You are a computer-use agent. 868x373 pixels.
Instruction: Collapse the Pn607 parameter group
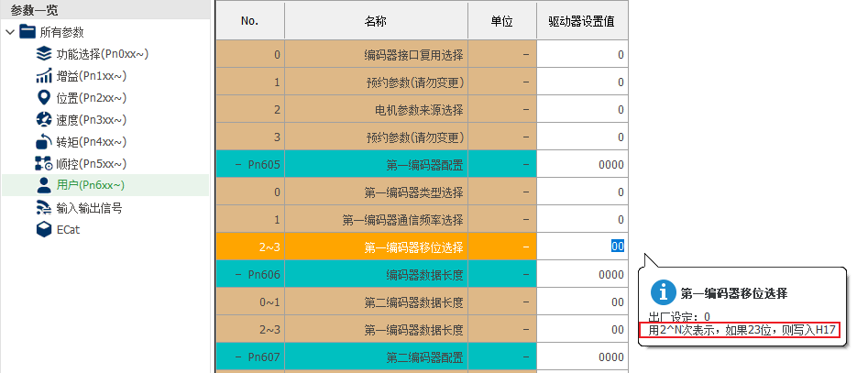(x=238, y=357)
